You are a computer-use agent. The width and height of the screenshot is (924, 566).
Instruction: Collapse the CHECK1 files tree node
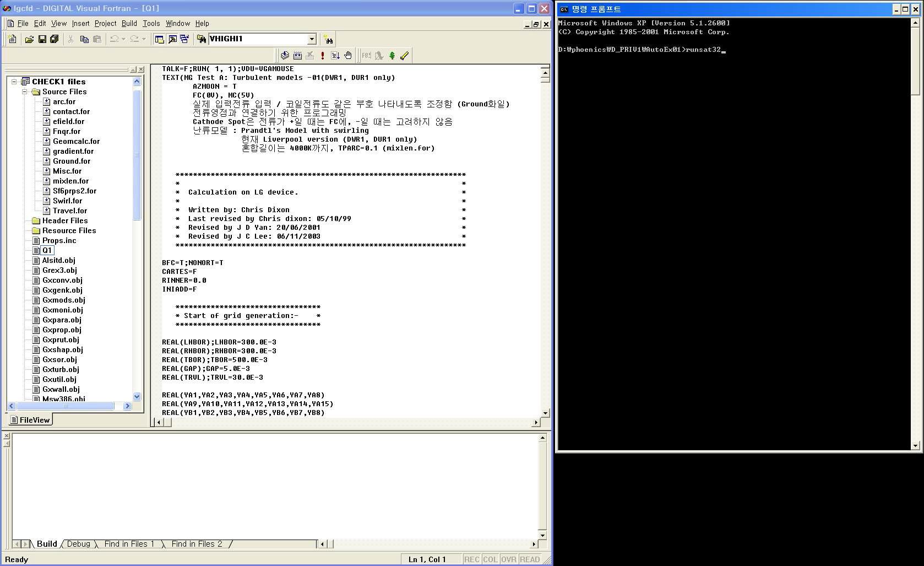point(14,82)
